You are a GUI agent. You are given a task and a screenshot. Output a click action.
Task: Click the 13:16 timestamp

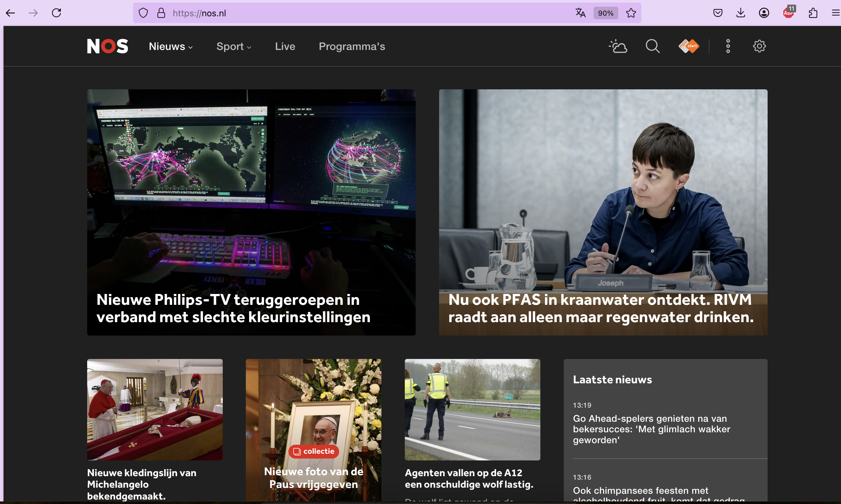point(582,477)
